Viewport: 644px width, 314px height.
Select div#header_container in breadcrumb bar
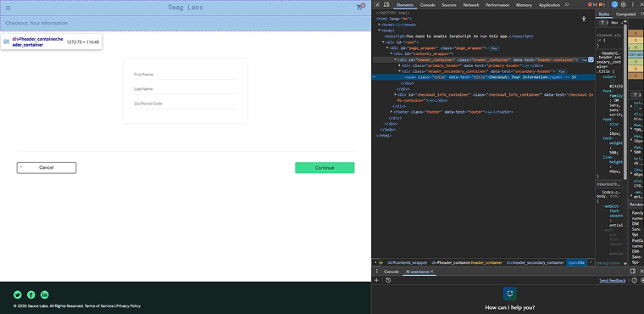point(467,262)
